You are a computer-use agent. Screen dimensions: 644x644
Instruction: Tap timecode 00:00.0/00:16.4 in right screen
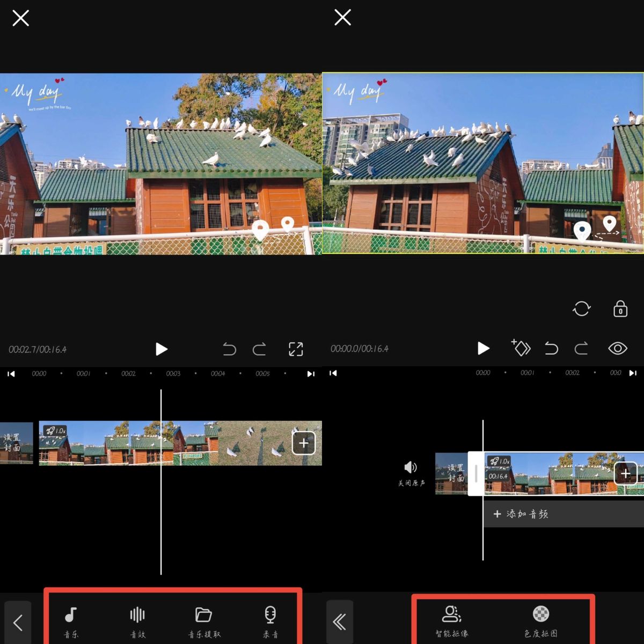pyautogui.click(x=360, y=348)
